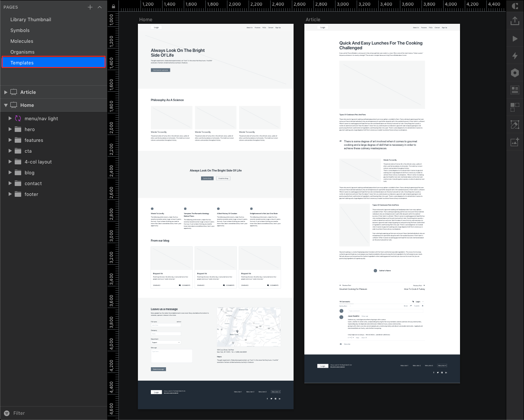This screenshot has width=524, height=420.
Task: Click the Home hero heading text
Action: [x=178, y=53]
